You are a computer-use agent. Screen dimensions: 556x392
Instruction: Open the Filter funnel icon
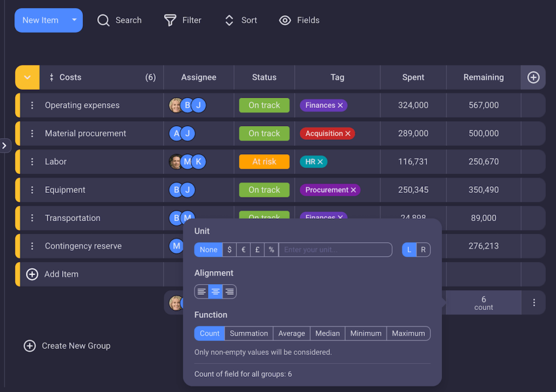click(170, 21)
